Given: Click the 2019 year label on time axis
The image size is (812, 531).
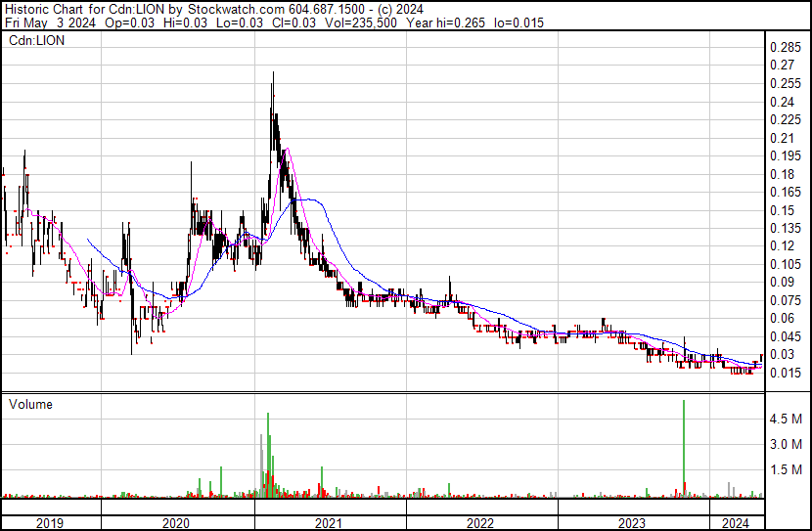Looking at the screenshot, I should click(x=50, y=523).
